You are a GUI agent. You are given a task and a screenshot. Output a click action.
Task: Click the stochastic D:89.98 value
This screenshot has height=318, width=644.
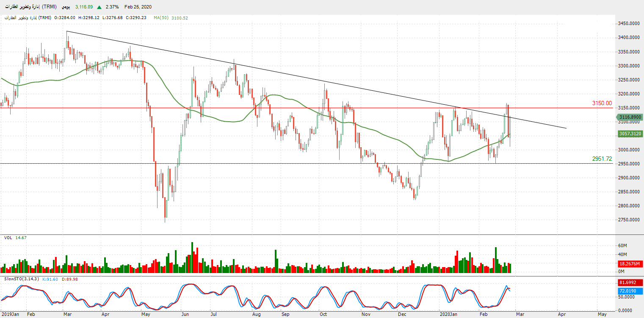pos(70,279)
